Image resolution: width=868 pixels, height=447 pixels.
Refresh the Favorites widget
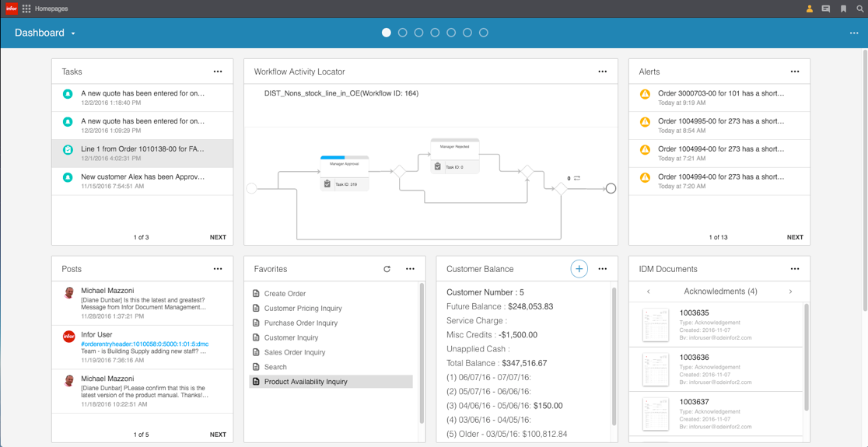(387, 269)
